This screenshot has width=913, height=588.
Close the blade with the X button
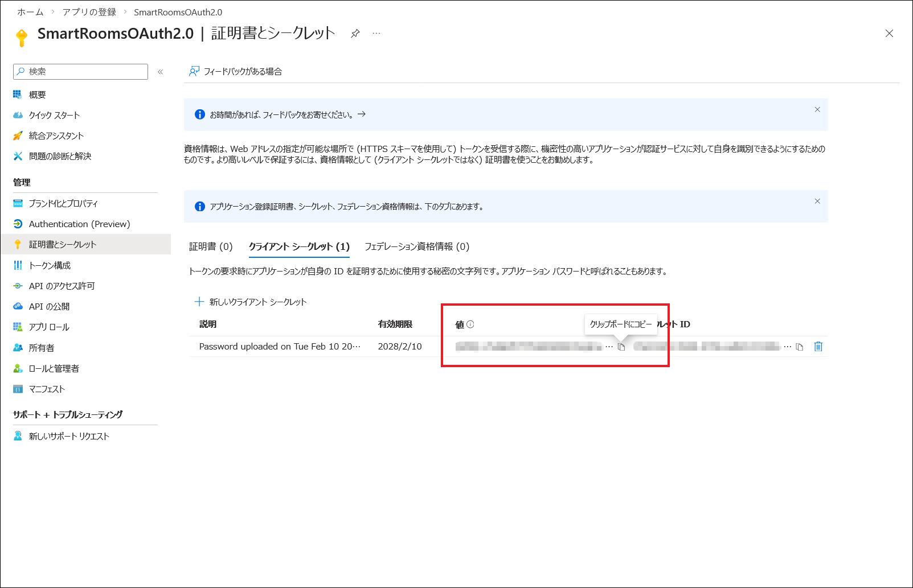click(x=889, y=34)
